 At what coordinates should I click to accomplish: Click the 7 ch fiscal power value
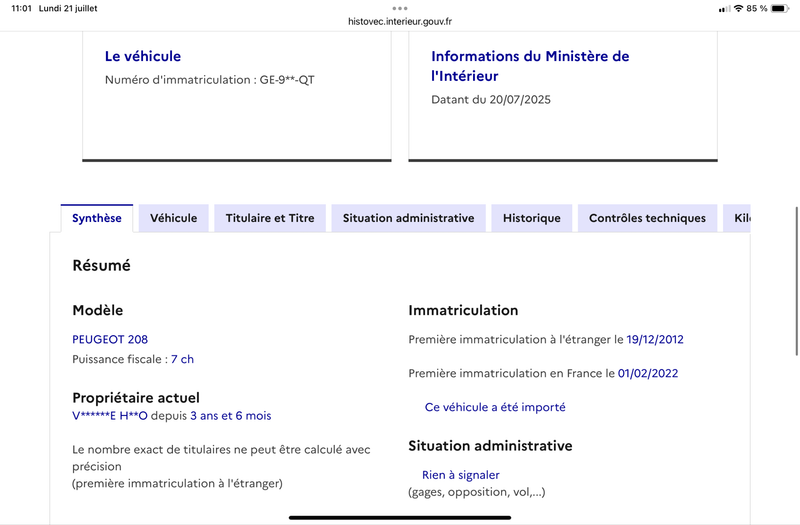point(183,359)
